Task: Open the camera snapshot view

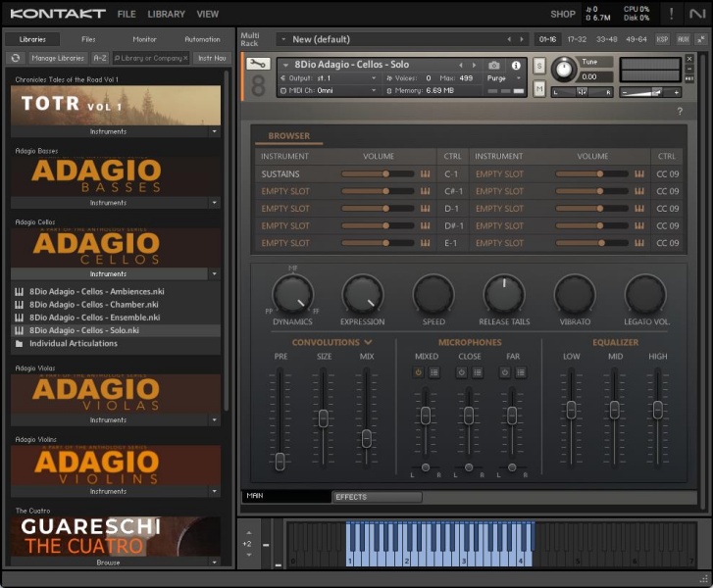Action: point(494,65)
